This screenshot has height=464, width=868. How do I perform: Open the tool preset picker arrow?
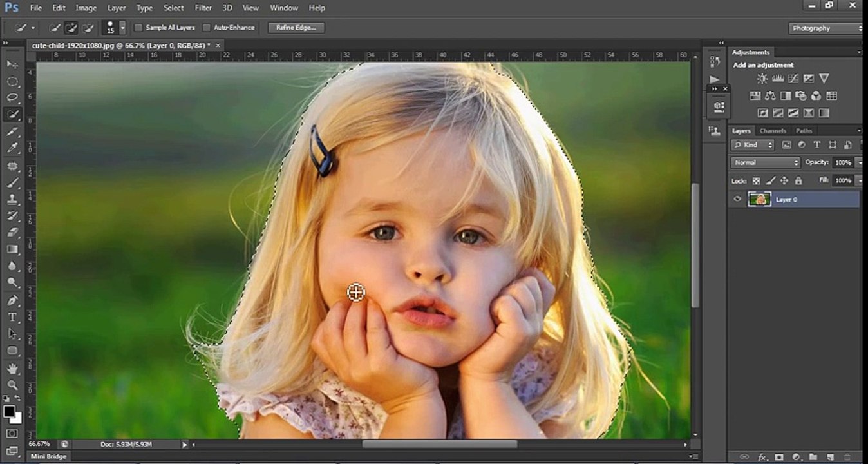(x=33, y=28)
